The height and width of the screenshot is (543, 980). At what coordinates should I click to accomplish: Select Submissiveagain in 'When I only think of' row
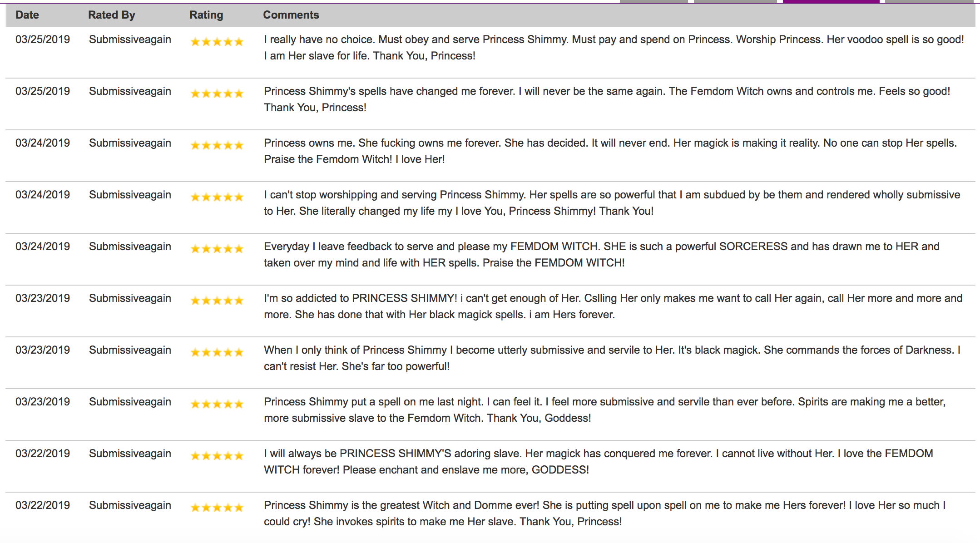click(x=130, y=350)
